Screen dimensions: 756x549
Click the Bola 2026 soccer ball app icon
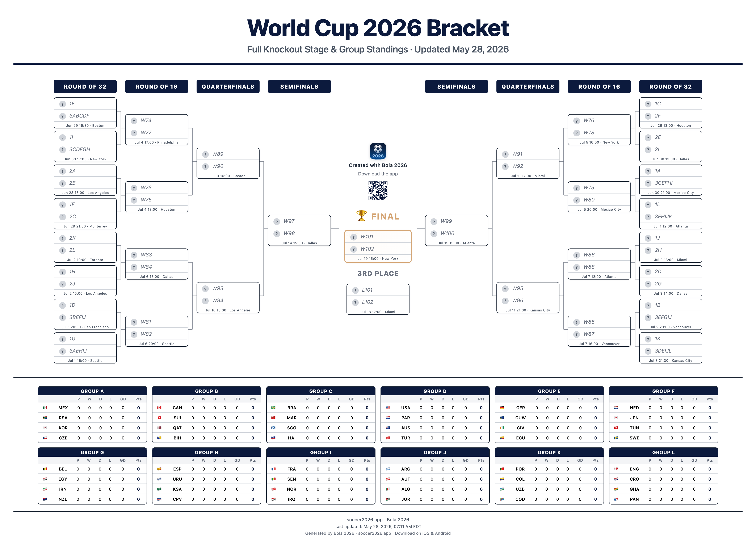click(x=378, y=151)
